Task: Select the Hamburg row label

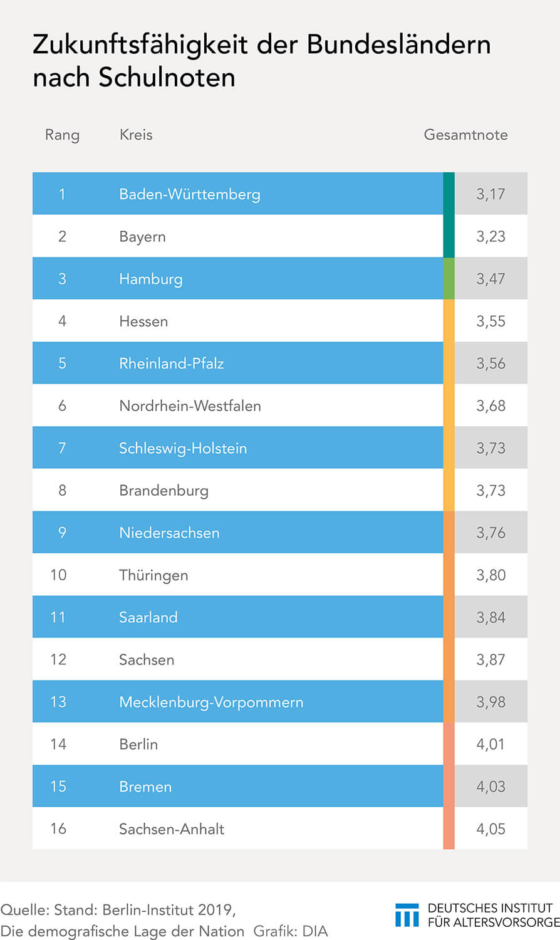Action: (151, 279)
